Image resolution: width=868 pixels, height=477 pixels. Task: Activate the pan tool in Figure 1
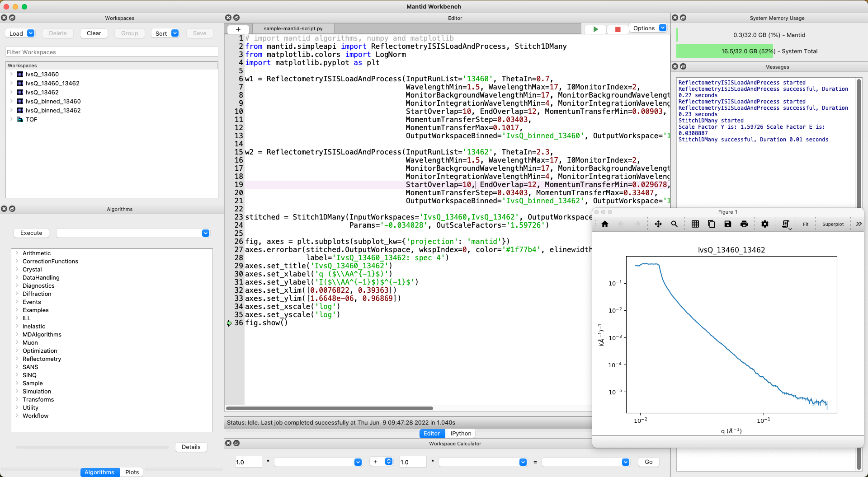click(658, 224)
